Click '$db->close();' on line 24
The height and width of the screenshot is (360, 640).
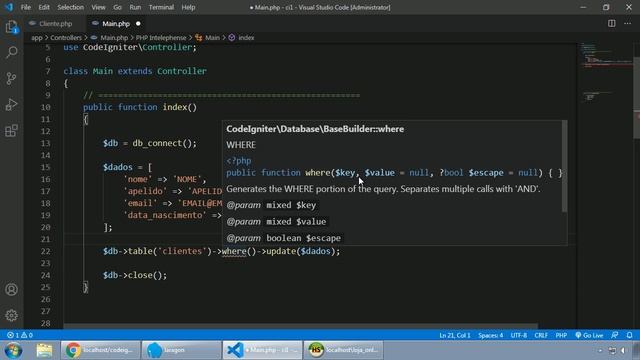(x=135, y=275)
